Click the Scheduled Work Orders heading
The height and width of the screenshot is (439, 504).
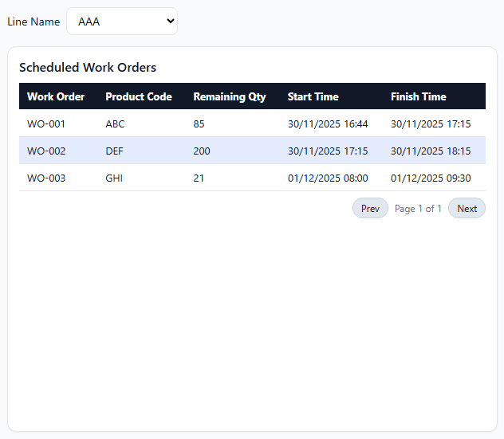(x=88, y=68)
